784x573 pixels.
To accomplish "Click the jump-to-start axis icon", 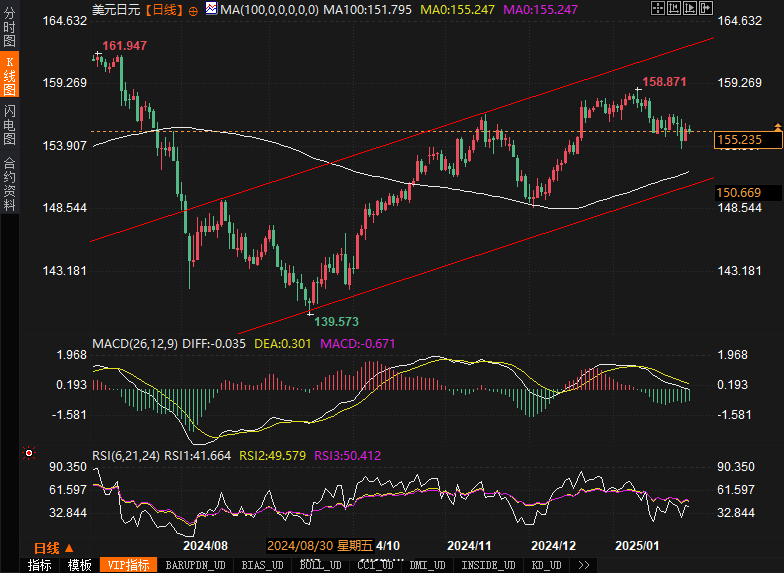I will click(674, 8).
